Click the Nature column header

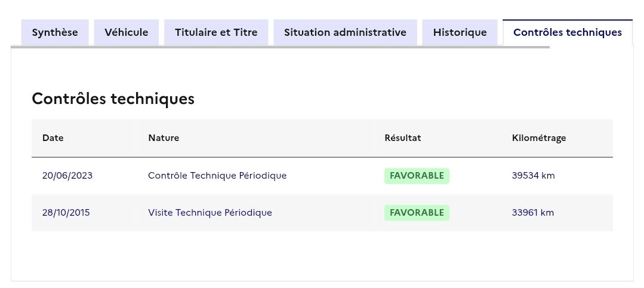coord(164,138)
